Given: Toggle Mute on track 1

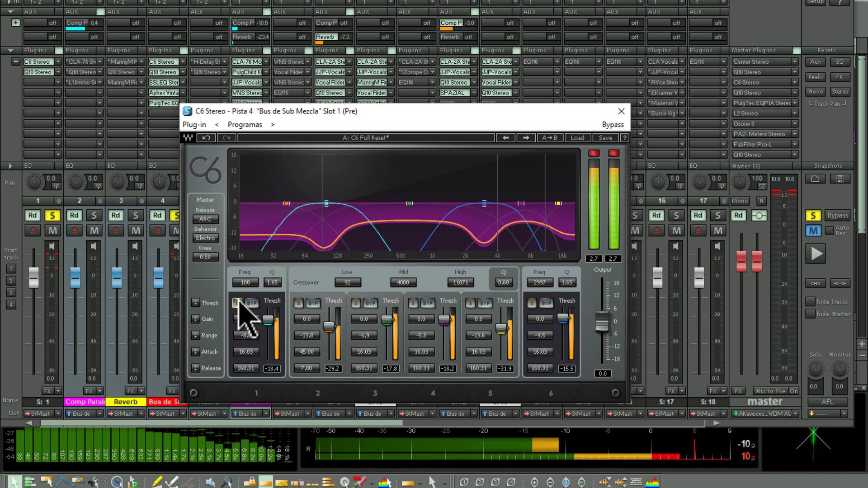Looking at the screenshot, I should [x=52, y=231].
